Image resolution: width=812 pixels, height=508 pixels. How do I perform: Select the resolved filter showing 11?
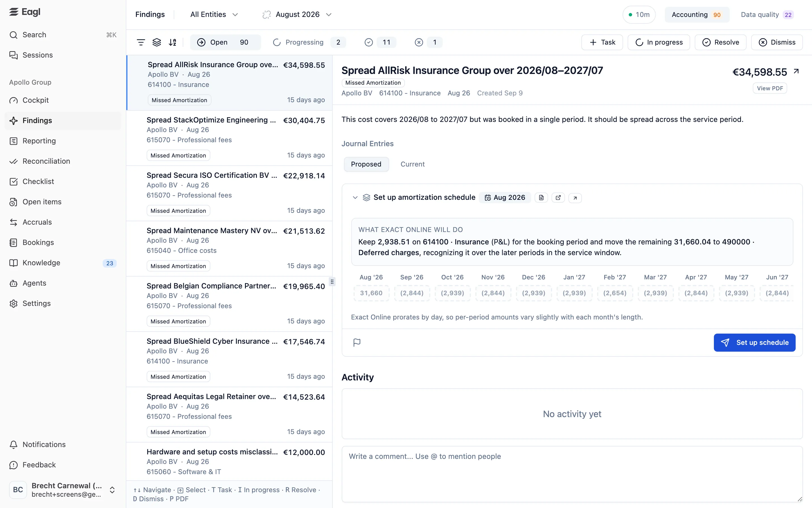coord(380,42)
